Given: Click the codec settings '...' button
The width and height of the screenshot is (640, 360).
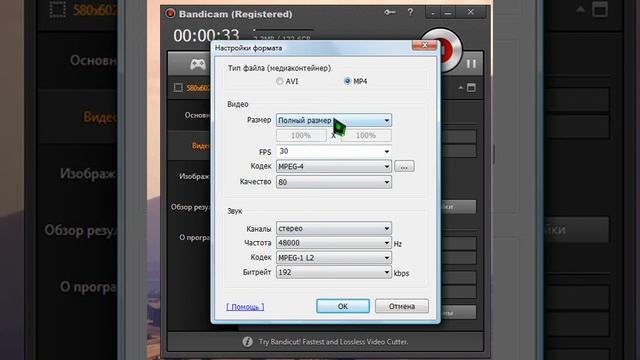Looking at the screenshot, I should pos(404,167).
